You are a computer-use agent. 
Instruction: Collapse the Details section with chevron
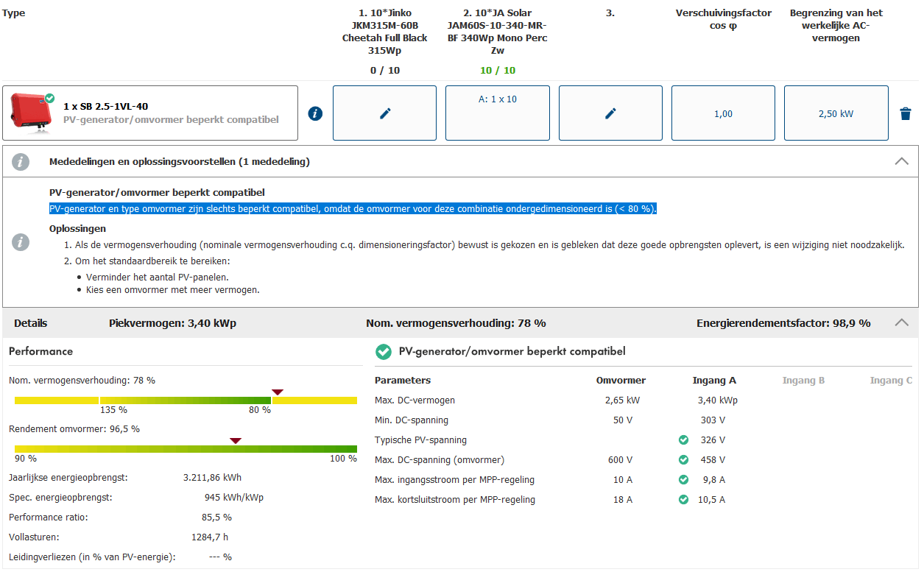(901, 322)
